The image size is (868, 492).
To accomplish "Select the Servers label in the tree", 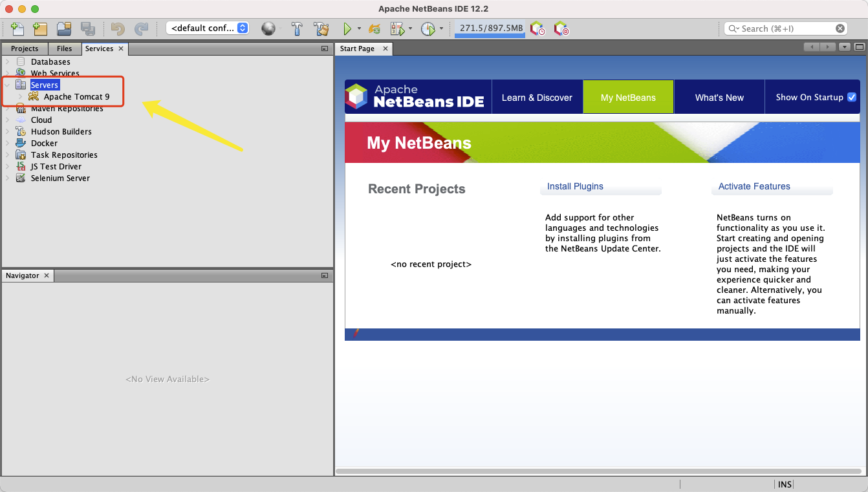I will [x=45, y=85].
